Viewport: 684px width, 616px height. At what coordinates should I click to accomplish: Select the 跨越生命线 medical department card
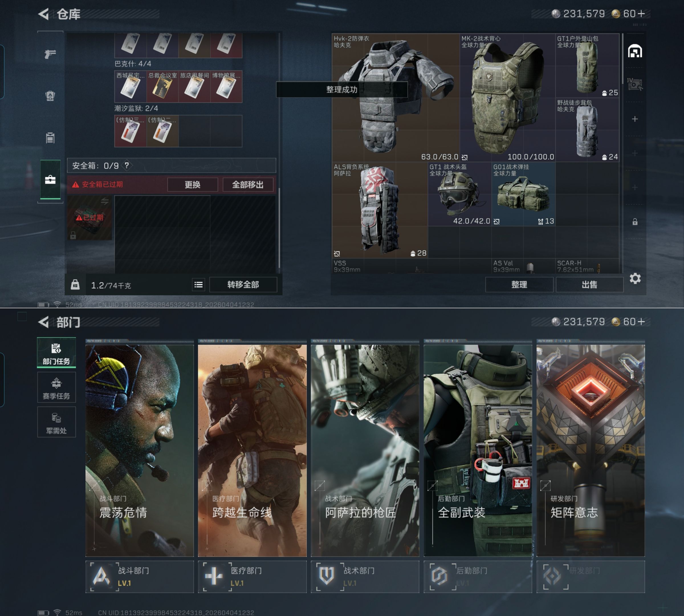252,450
